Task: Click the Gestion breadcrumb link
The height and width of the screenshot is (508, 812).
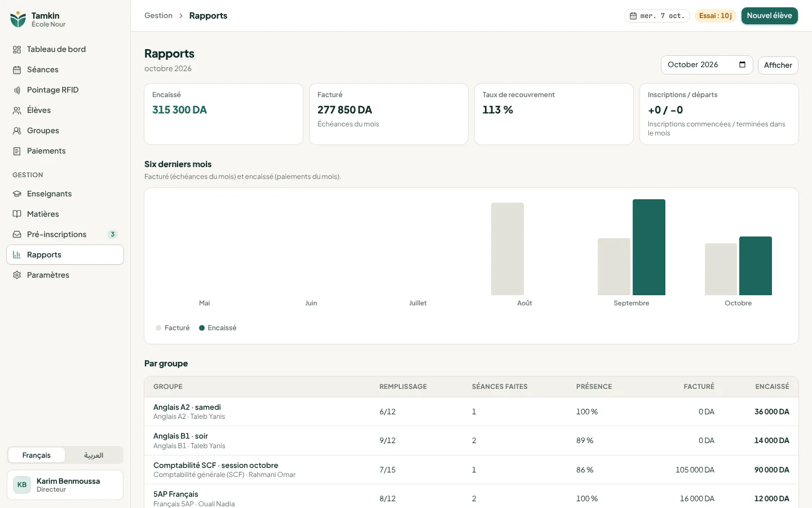Action: pyautogui.click(x=158, y=16)
